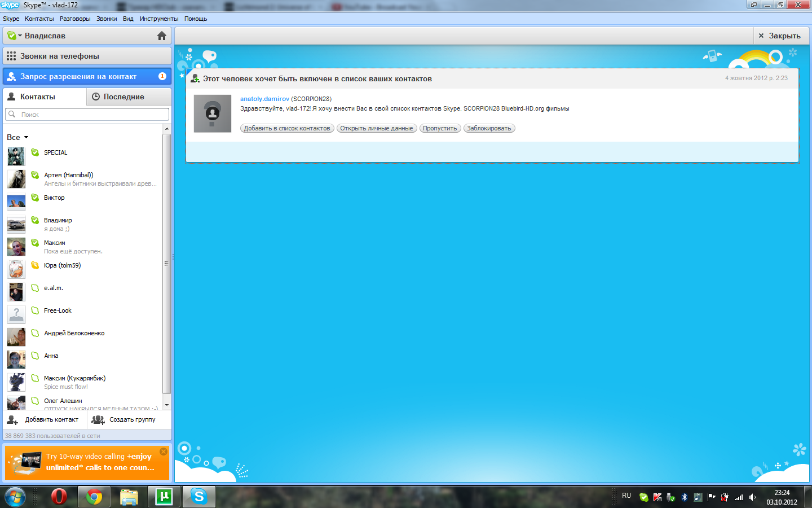Open the Звонки menu
812x508 pixels.
pyautogui.click(x=107, y=19)
